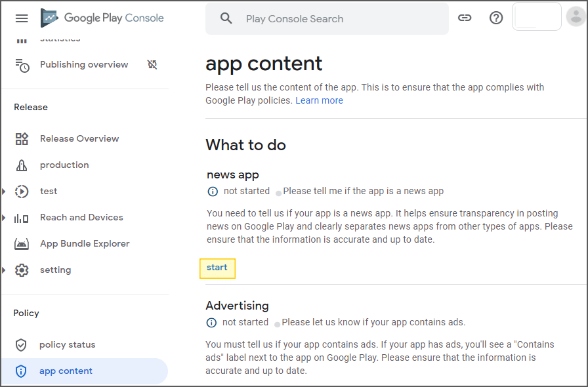Viewport: 588px width, 387px height.
Task: Open App Bundle Explorer page
Action: click(84, 244)
